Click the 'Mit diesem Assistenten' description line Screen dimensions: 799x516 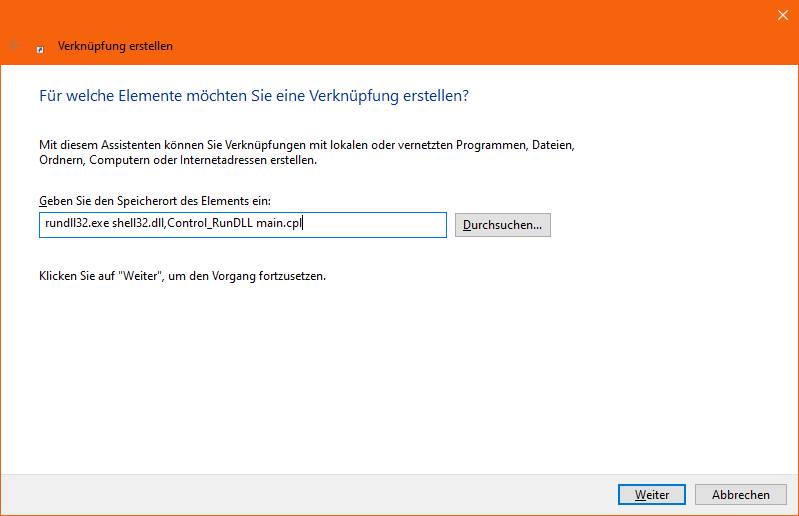tap(306, 145)
